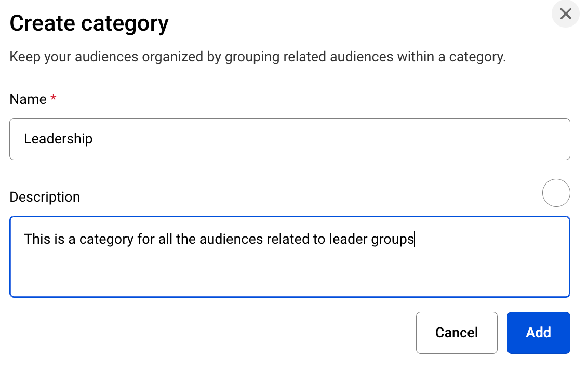Click the circular icon above the Description box
The width and height of the screenshot is (588, 368).
556,193
